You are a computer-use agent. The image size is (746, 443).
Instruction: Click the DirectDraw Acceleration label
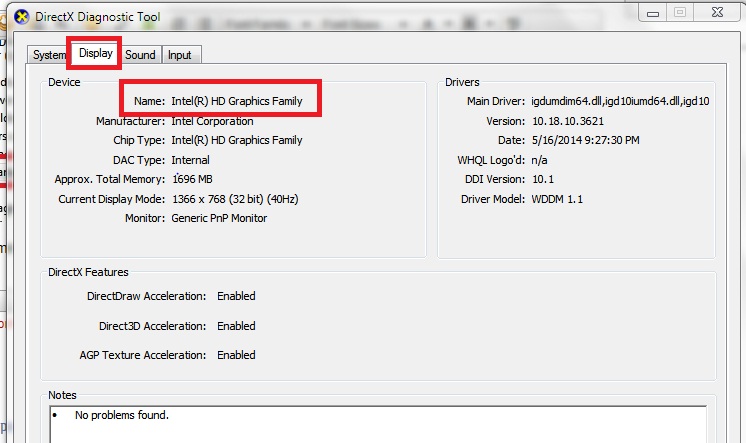(x=147, y=296)
